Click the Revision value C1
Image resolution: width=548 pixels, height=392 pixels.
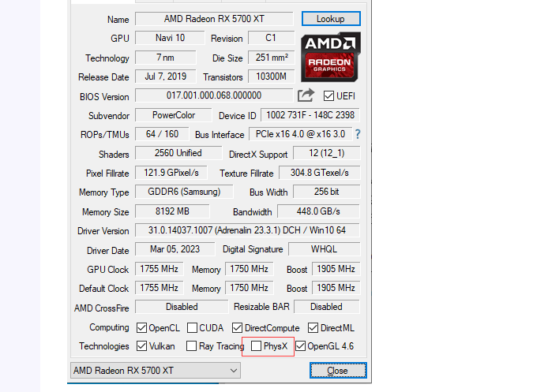point(271,38)
